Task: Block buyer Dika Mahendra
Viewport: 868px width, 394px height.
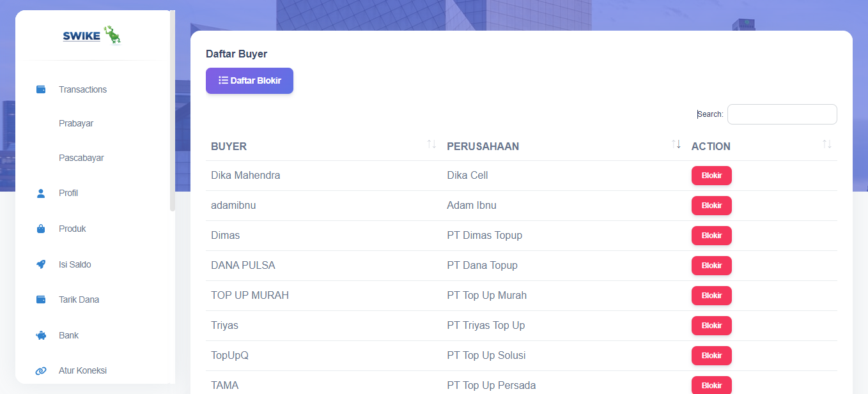Action: (711, 176)
